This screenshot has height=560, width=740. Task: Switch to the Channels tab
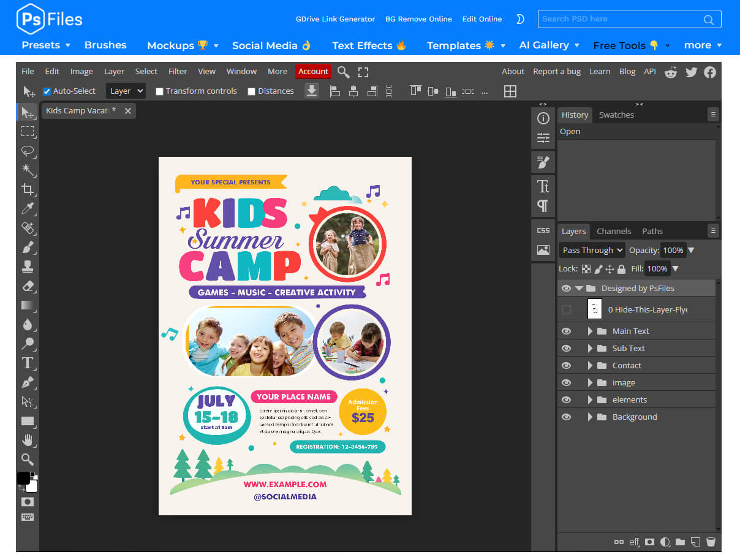614,231
